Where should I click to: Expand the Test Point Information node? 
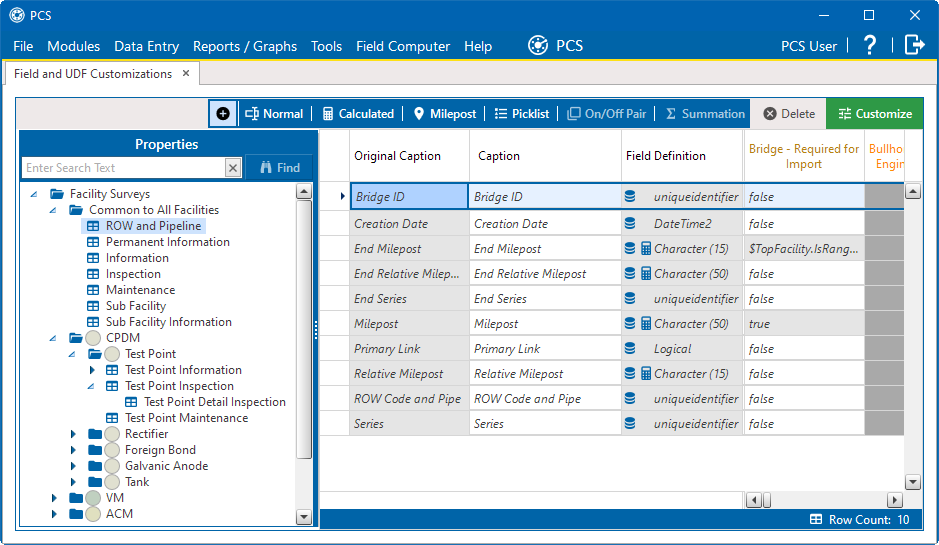coord(92,370)
